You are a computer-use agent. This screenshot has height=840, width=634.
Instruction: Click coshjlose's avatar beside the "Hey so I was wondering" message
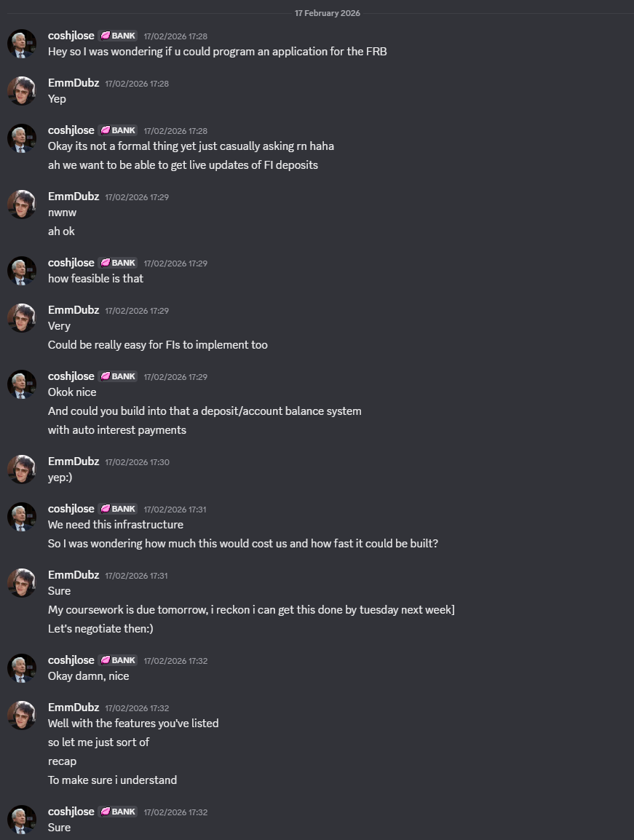[22, 44]
